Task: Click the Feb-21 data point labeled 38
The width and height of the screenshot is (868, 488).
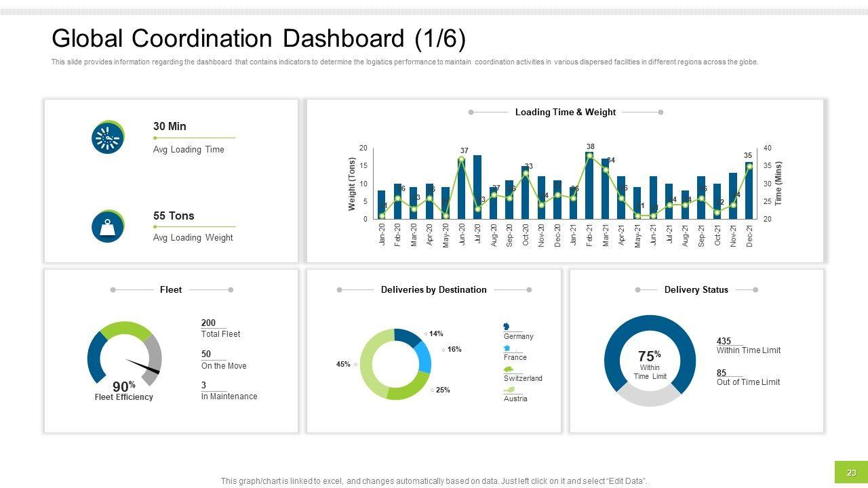Action: 590,156
